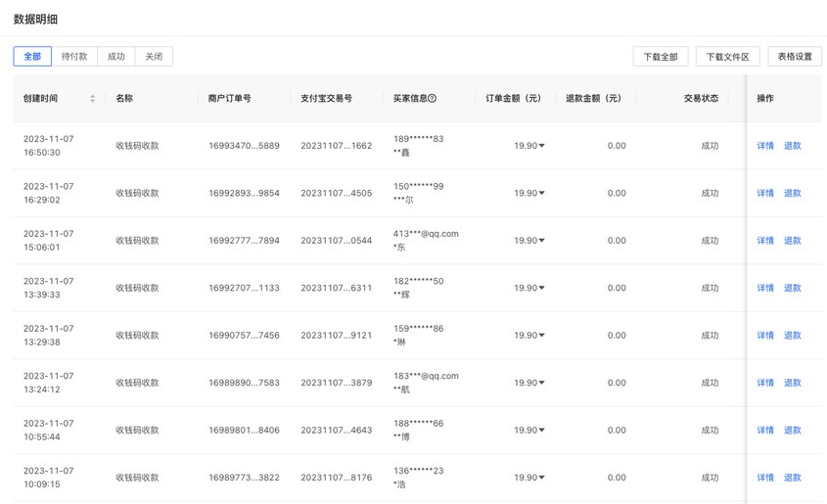Expand amount arrow for the 16:29:02 order
This screenshot has height=504, width=827.
[541, 193]
